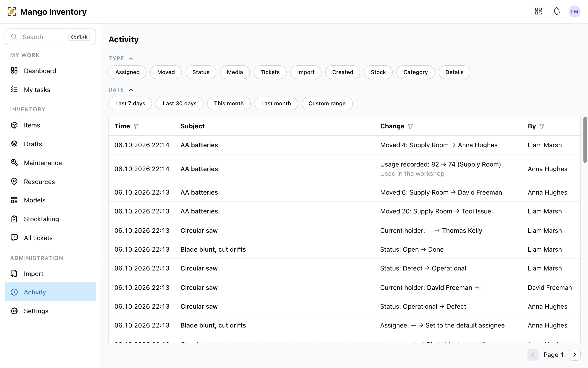The image size is (588, 368).
Task: Click the Drafts layers icon
Action: tap(14, 144)
